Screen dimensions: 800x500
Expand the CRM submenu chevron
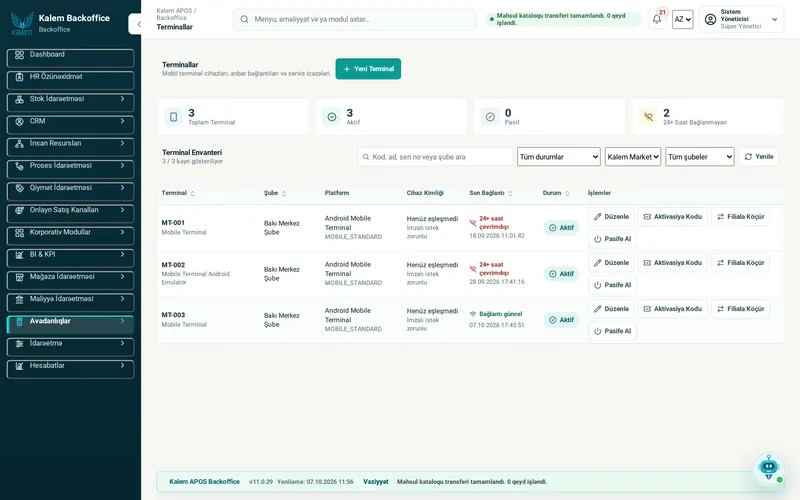coord(122,121)
